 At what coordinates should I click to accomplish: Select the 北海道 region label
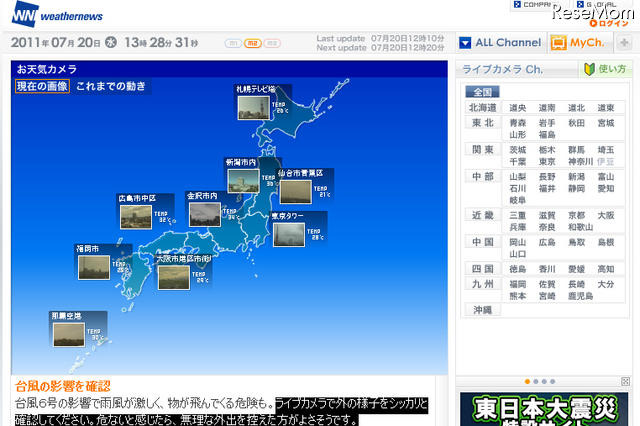(x=482, y=108)
